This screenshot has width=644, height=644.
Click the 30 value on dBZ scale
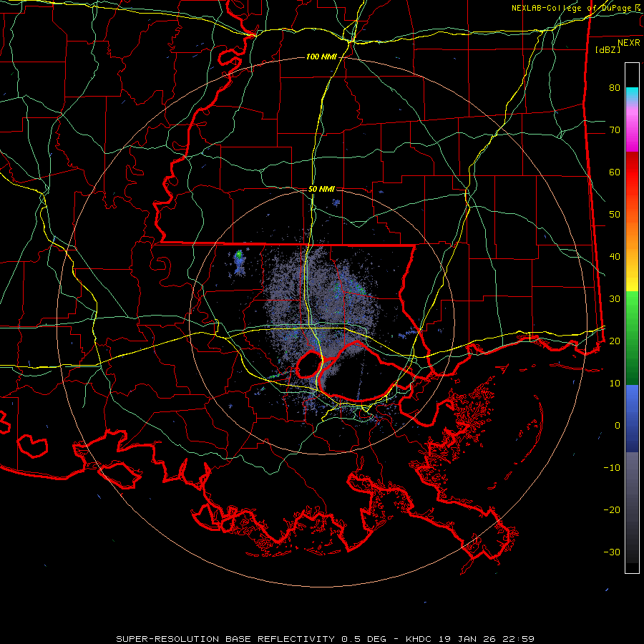[615, 299]
